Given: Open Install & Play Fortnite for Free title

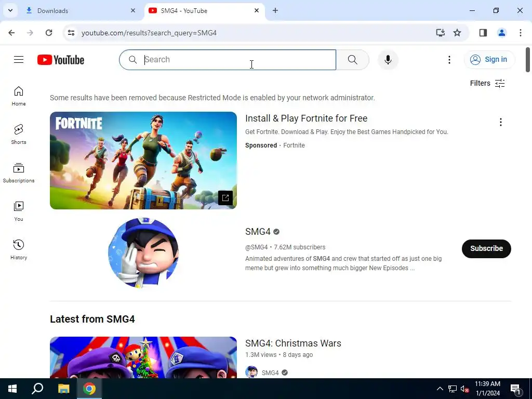Looking at the screenshot, I should 306,118.
